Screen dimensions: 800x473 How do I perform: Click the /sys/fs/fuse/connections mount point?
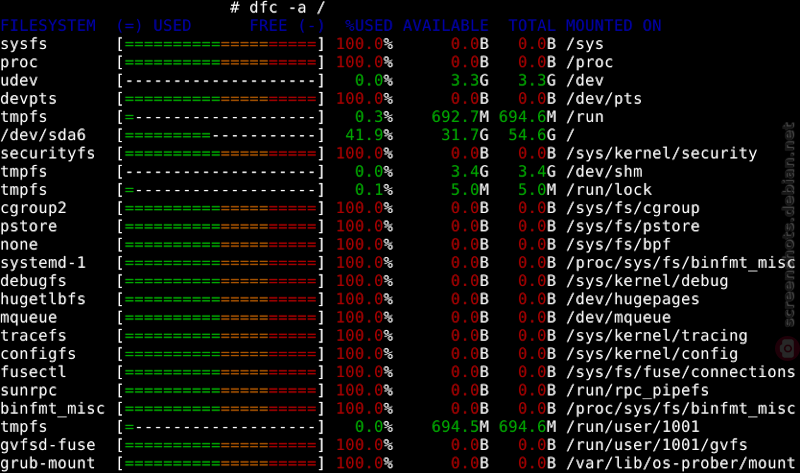680,372
